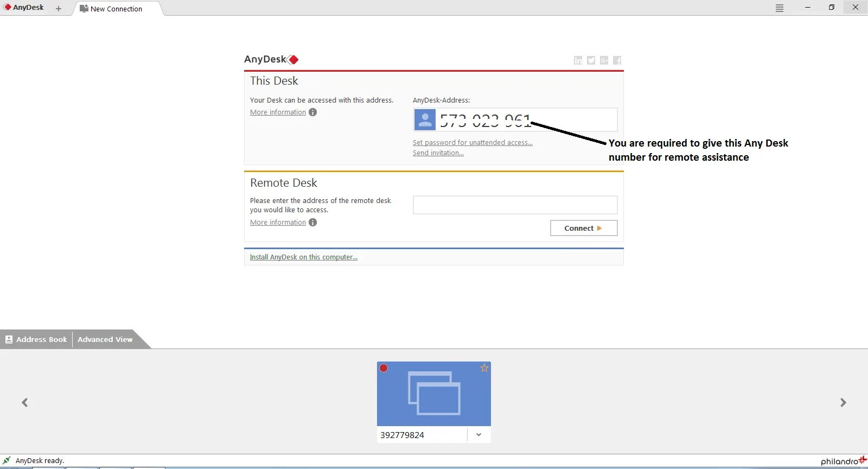
Task: Click the philandro logo in status bar
Action: click(844, 461)
